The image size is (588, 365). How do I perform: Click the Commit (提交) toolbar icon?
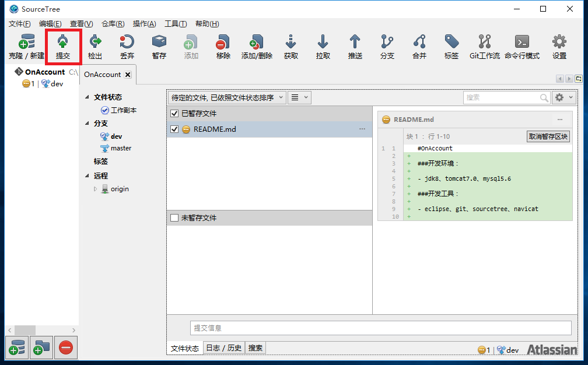tap(62, 47)
